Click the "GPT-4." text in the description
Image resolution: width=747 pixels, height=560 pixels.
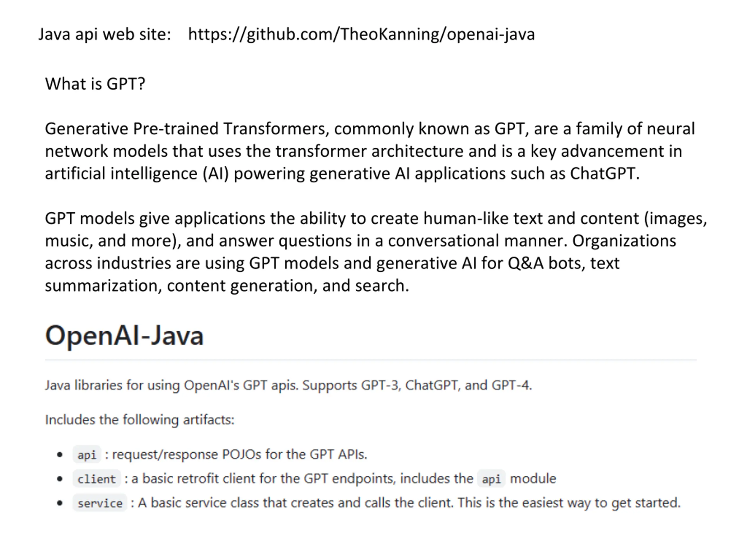click(x=512, y=385)
